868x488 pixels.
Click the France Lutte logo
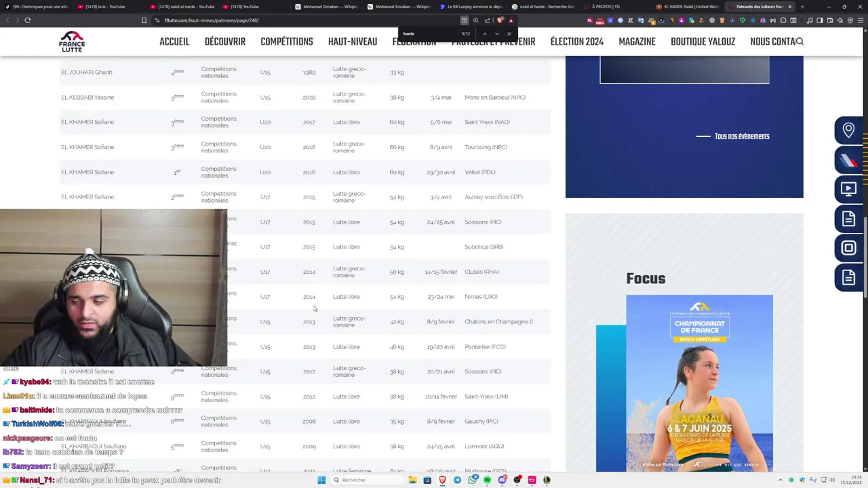click(72, 42)
